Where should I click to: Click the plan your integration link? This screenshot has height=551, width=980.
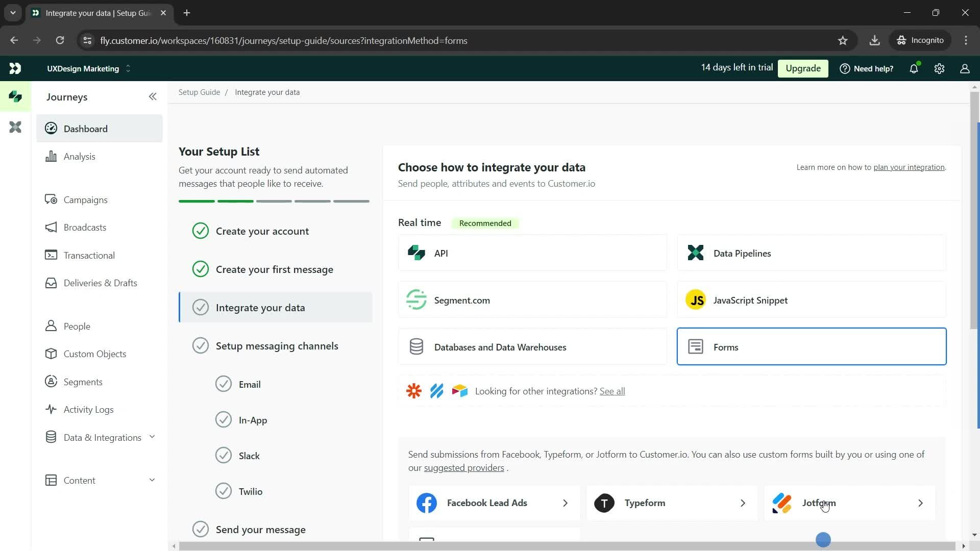click(x=911, y=167)
